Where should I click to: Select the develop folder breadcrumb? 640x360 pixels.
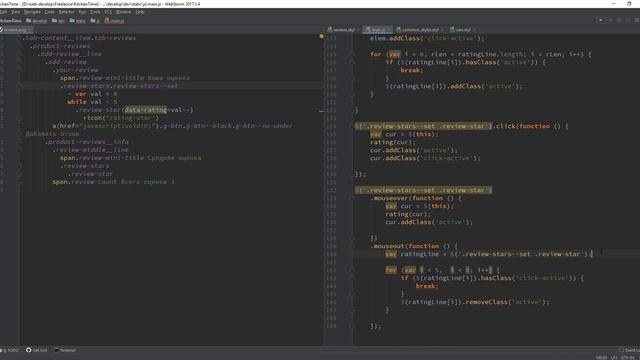37,21
